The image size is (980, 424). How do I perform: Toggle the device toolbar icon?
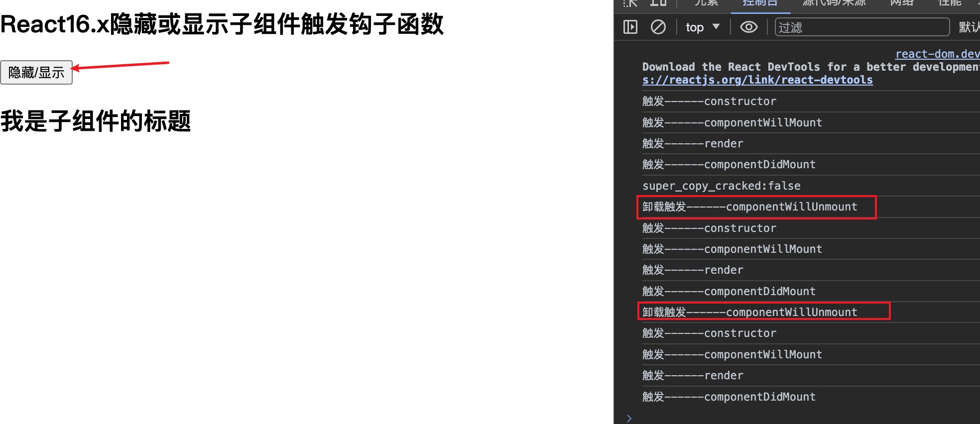(658, 3)
